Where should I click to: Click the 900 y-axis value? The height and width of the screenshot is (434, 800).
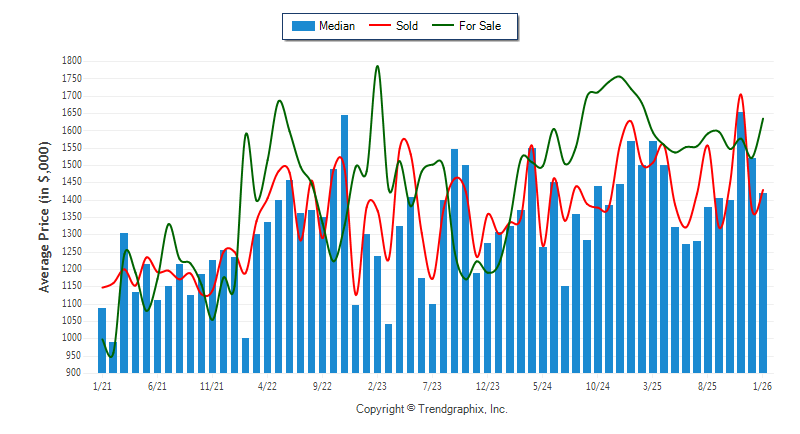[x=73, y=373]
